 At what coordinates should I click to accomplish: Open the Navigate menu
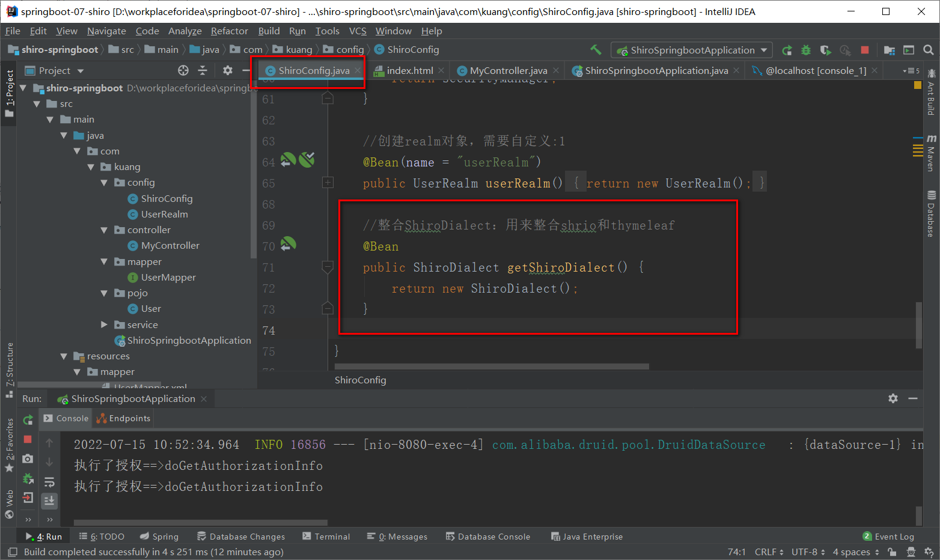click(106, 31)
